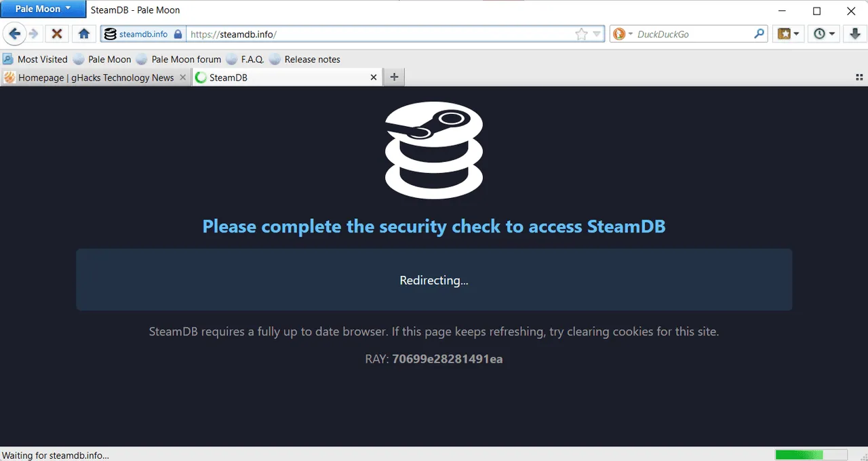
Task: Open the Pale Moon bookmark
Action: click(x=102, y=59)
